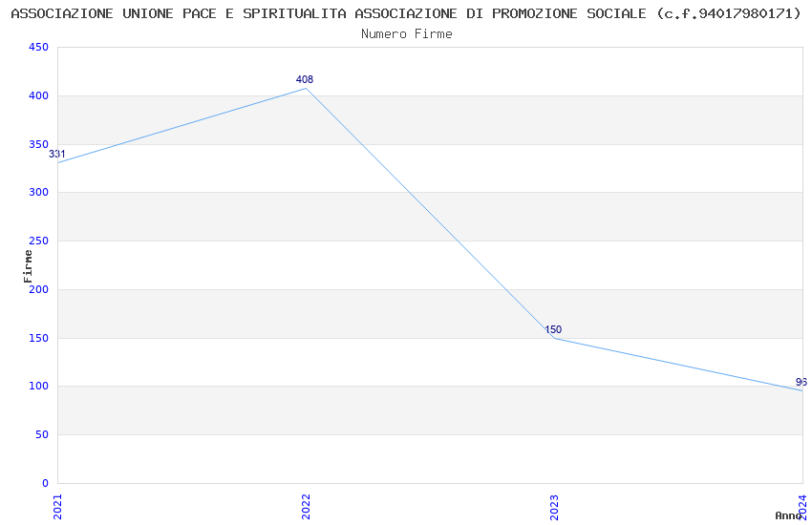Click the 250 y-axis tick label

39,241
